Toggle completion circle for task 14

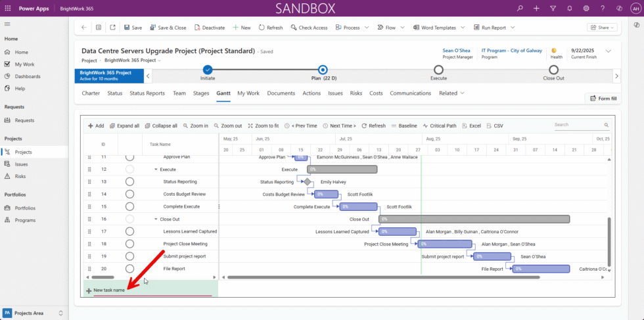point(129,194)
